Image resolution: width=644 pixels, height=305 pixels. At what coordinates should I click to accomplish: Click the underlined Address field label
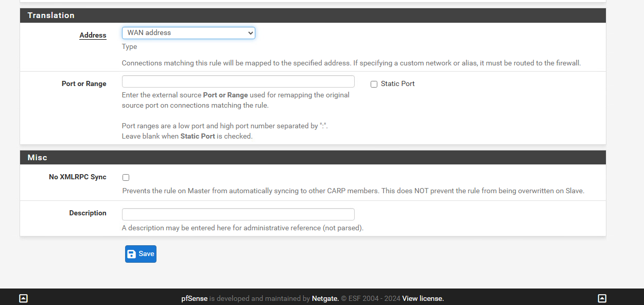tap(93, 36)
